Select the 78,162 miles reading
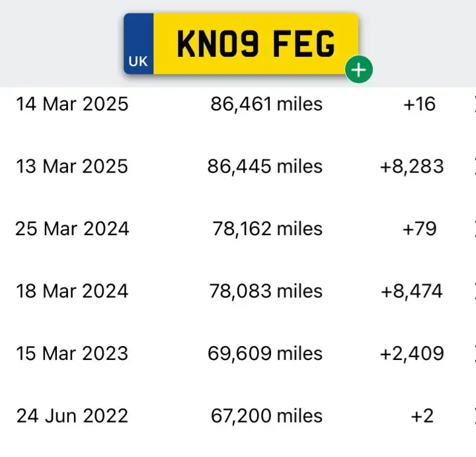Image resolution: width=476 pixels, height=457 pixels. click(267, 228)
